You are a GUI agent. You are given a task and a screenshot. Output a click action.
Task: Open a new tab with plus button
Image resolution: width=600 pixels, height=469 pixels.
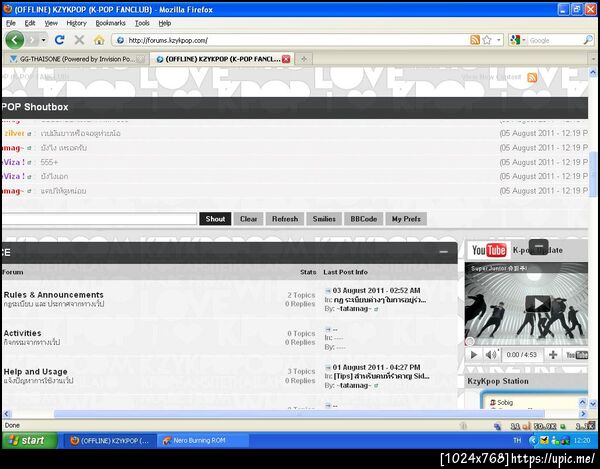(304, 59)
